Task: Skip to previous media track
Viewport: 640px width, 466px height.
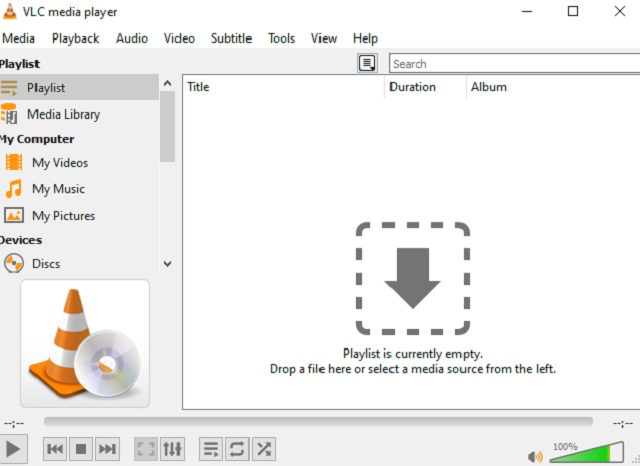Action: (55, 449)
